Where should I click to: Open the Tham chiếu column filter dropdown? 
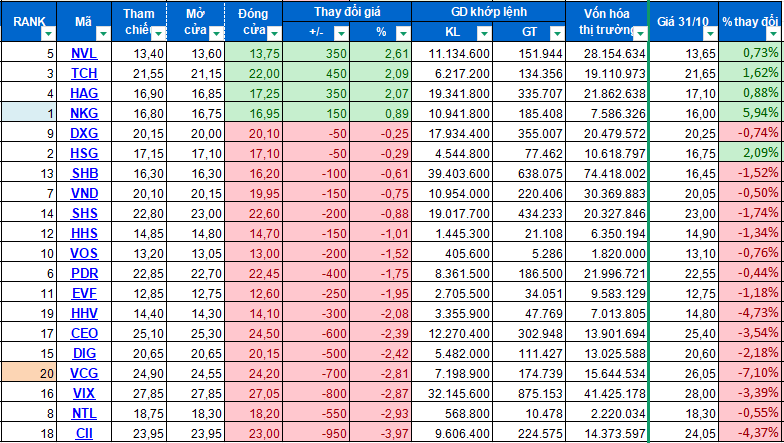click(158, 34)
